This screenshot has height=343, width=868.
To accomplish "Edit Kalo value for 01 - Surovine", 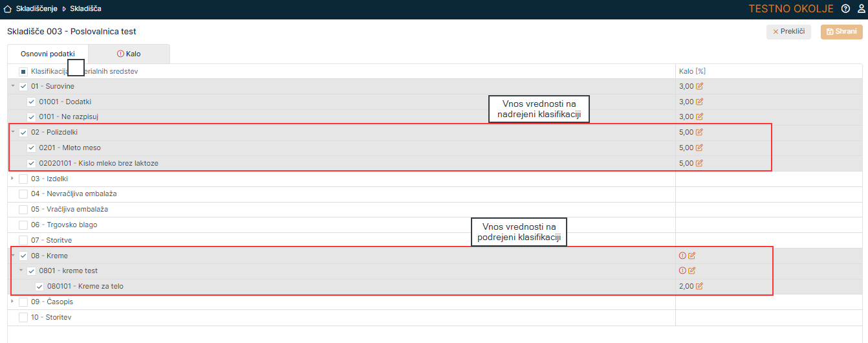I will [x=699, y=87].
